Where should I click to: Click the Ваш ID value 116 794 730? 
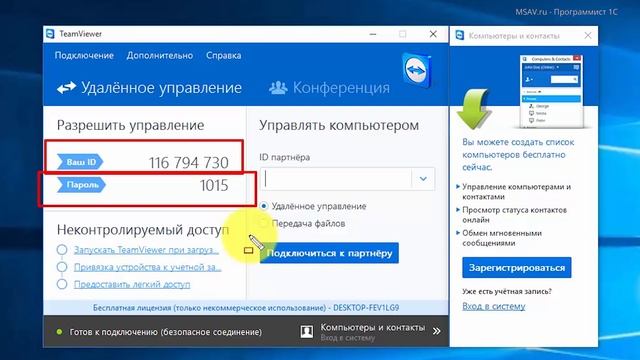(189, 163)
